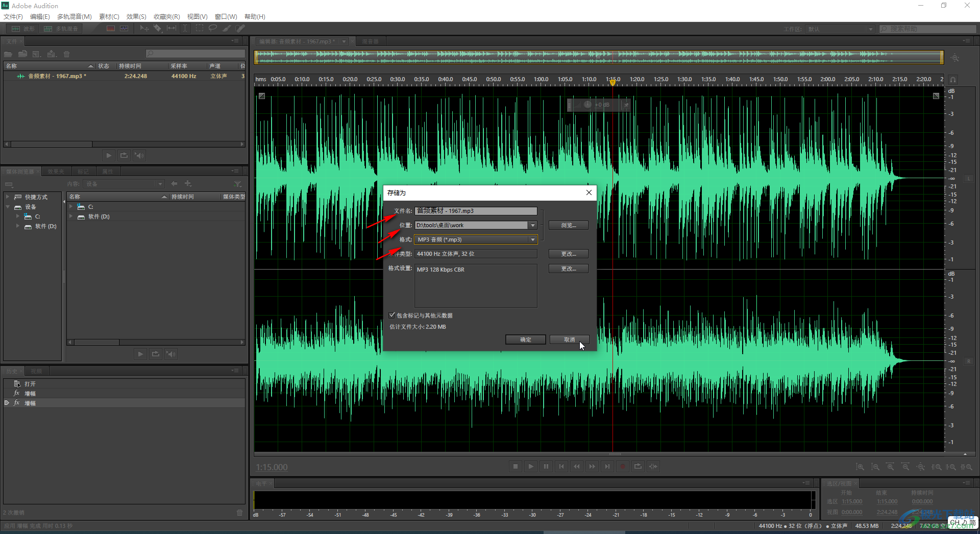The width and height of the screenshot is (980, 534).
Task: Zoom in amplitude icon
Action: (860, 467)
